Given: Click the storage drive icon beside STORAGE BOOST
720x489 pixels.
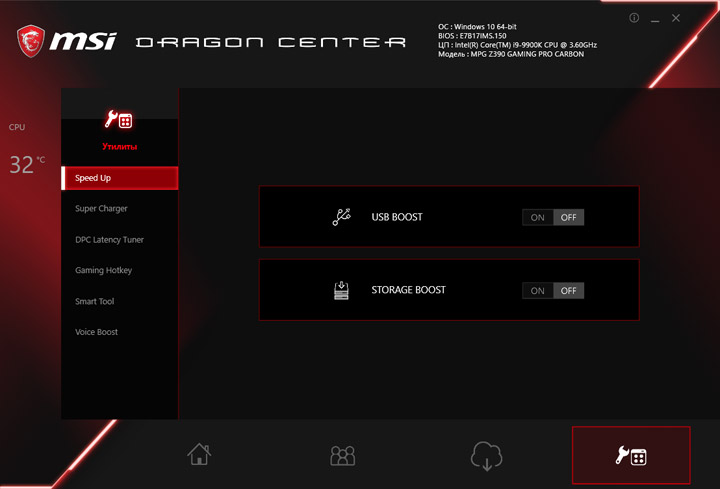Looking at the screenshot, I should click(x=341, y=290).
